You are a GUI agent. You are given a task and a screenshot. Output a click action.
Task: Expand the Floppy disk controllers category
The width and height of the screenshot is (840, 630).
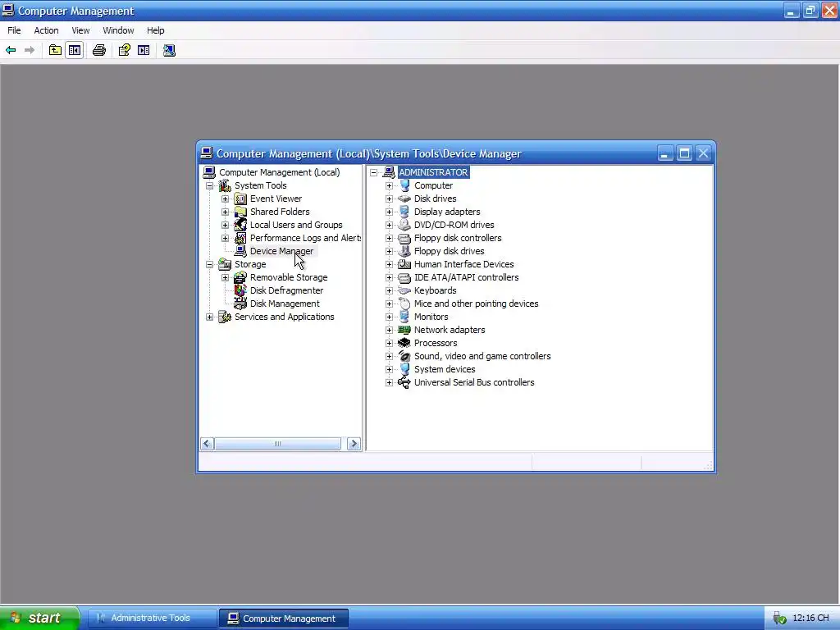390,239
